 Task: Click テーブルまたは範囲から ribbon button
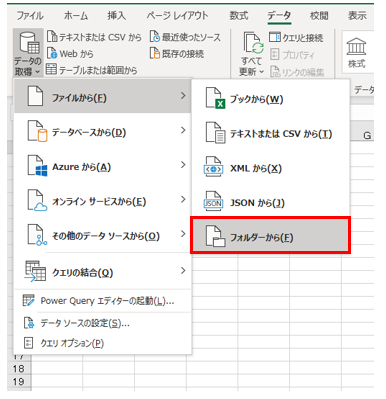(92, 70)
